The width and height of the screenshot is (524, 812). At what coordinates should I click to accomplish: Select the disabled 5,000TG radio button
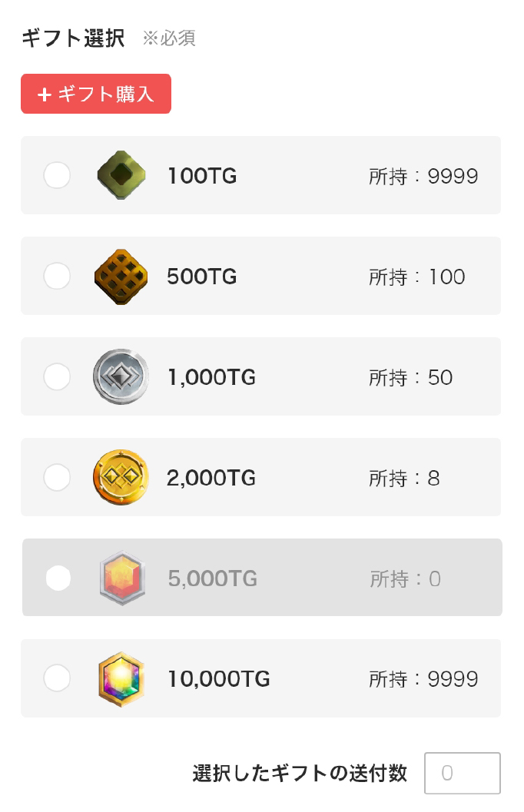pyautogui.click(x=58, y=578)
